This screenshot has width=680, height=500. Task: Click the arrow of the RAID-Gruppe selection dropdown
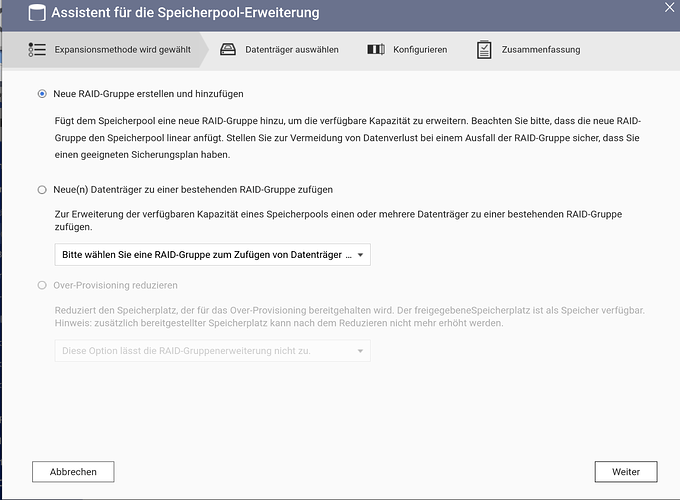(360, 255)
